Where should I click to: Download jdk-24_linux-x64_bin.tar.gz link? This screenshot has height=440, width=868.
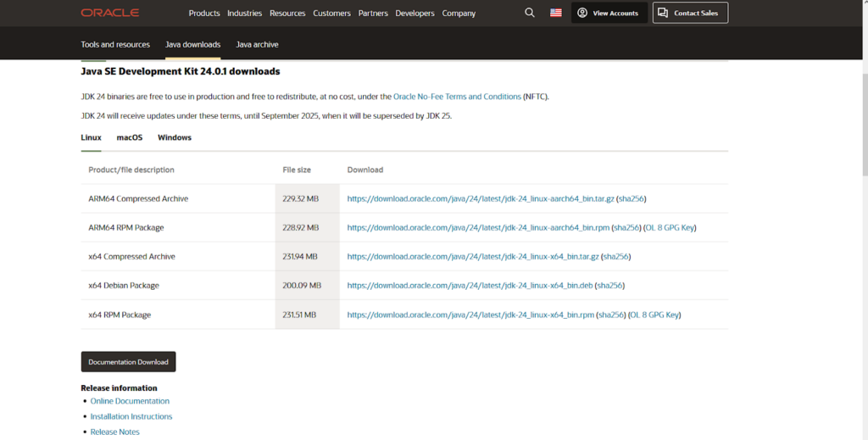pos(473,257)
